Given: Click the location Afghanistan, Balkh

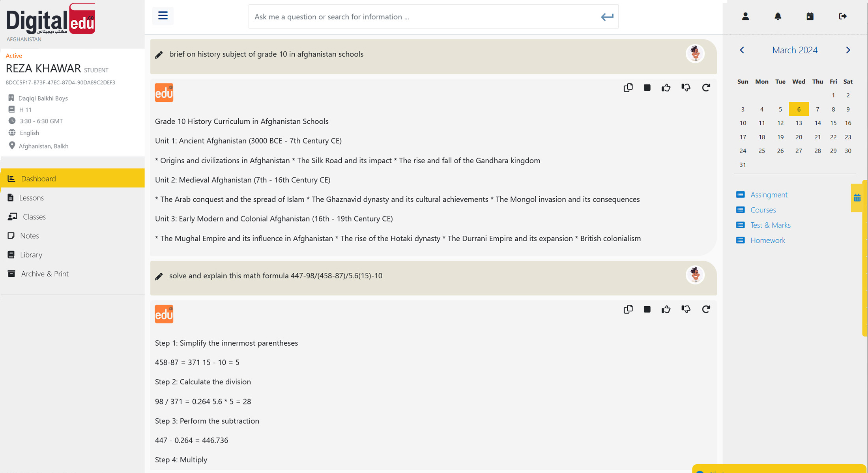Looking at the screenshot, I should click(x=43, y=146).
